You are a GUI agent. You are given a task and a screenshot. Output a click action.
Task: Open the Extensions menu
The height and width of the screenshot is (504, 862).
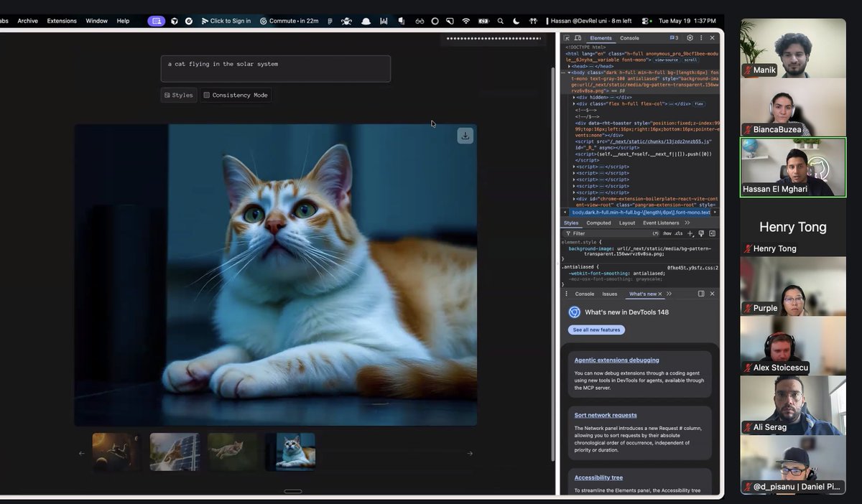62,21
